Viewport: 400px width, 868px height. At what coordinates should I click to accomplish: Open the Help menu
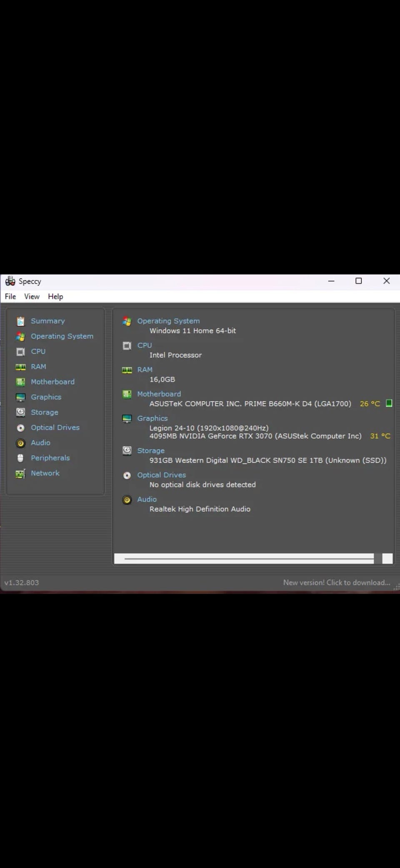tap(55, 297)
